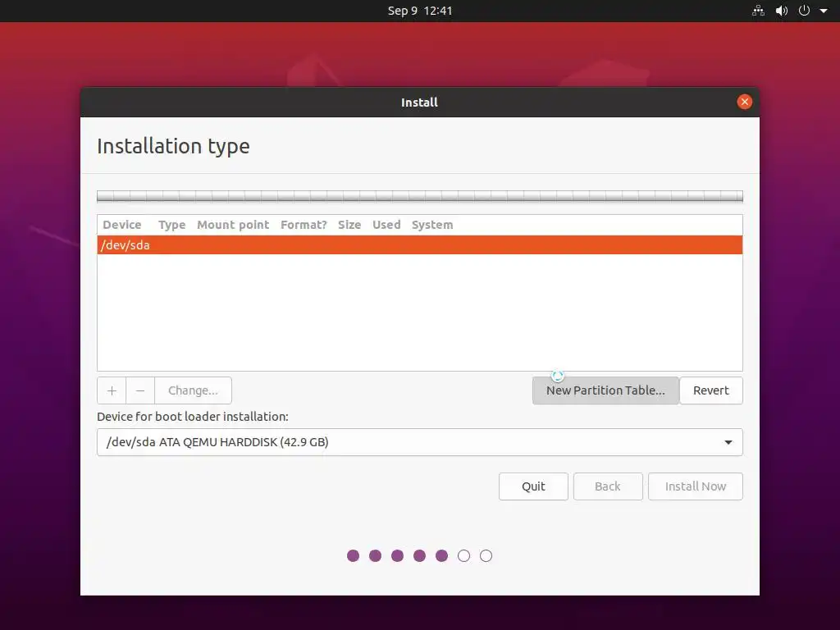The width and height of the screenshot is (840, 630).
Task: Select the /dev/sda row in partition table
Action: tap(419, 244)
